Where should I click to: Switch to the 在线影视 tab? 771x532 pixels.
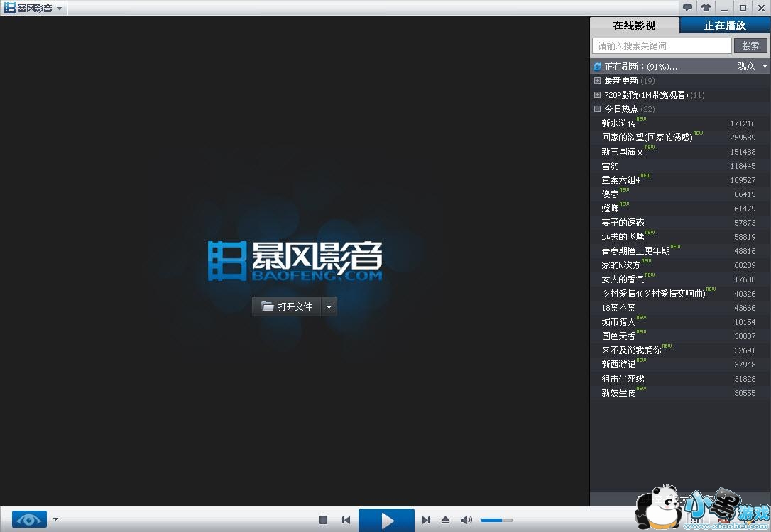[634, 25]
